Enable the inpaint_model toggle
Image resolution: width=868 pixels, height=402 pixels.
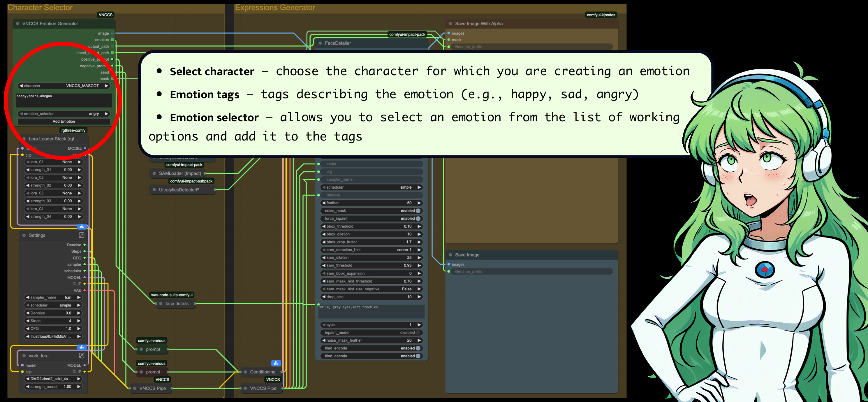(418, 333)
